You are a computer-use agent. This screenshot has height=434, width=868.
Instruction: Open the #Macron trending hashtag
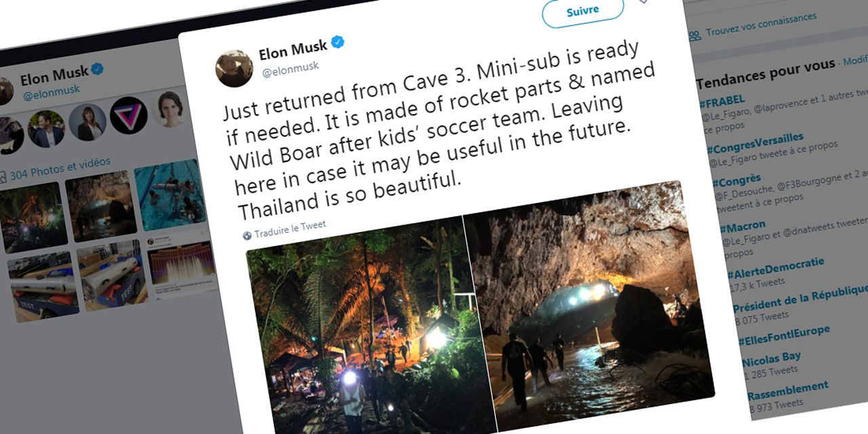pyautogui.click(x=745, y=226)
